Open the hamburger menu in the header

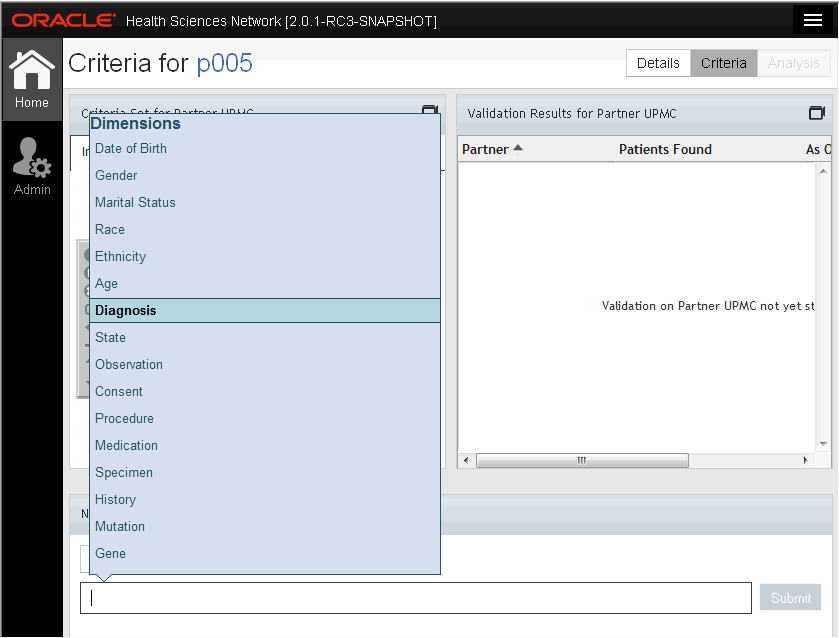click(x=812, y=20)
